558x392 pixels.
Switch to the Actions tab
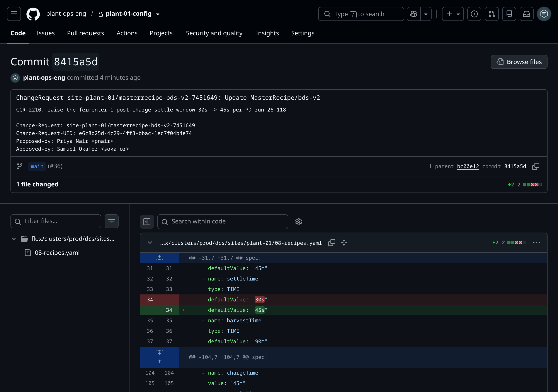pos(127,33)
